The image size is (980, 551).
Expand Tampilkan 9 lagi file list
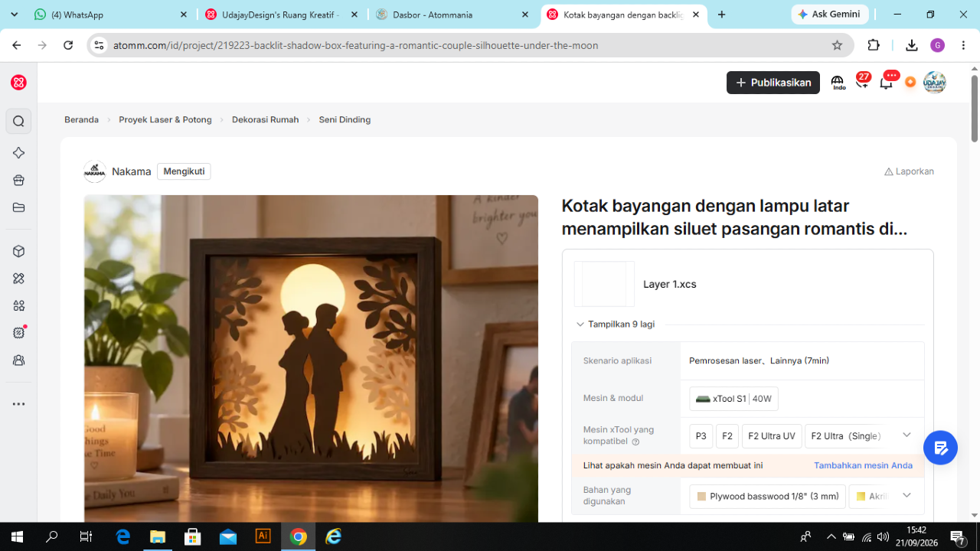616,324
